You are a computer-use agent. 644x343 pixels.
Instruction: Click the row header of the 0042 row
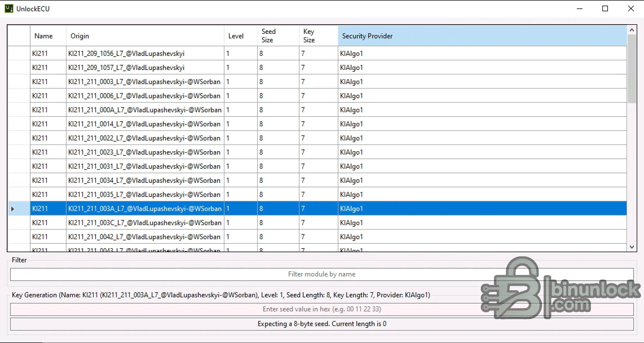(19, 237)
